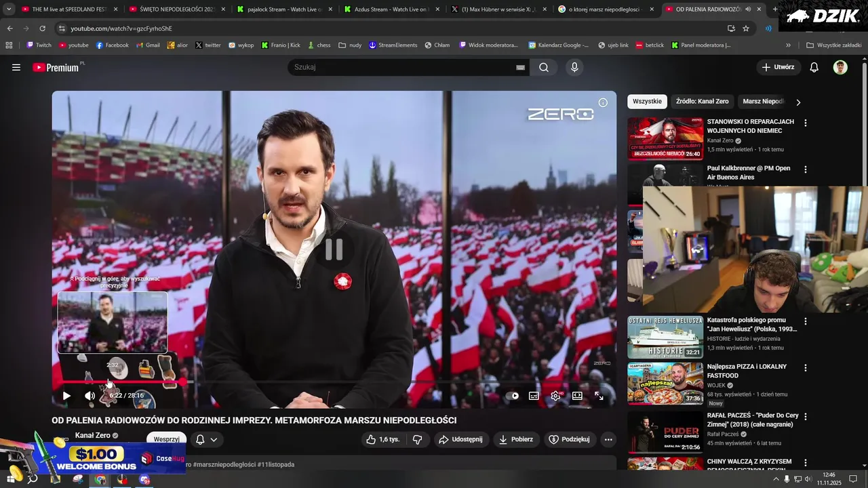Seek on the red video progress bar
868x488 pixels.
[x=334, y=382]
